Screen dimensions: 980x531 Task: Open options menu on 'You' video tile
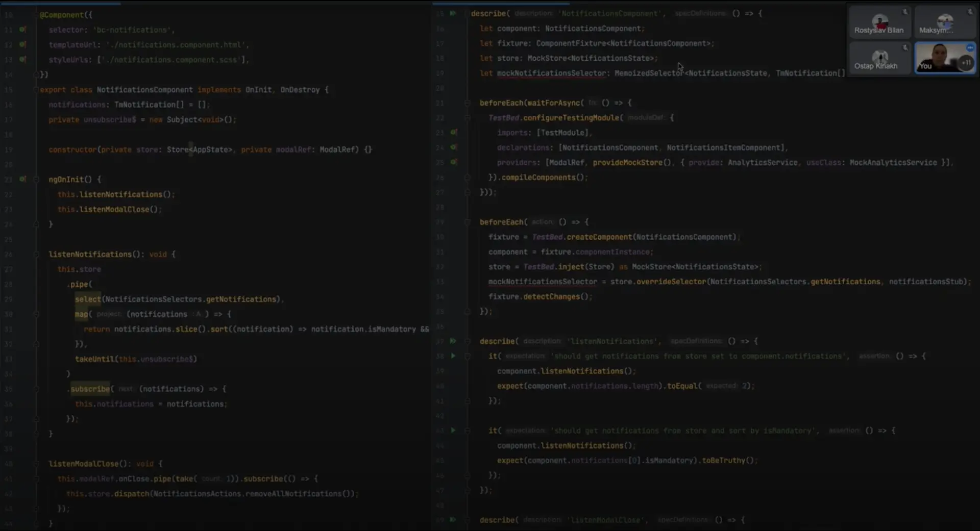tap(970, 47)
